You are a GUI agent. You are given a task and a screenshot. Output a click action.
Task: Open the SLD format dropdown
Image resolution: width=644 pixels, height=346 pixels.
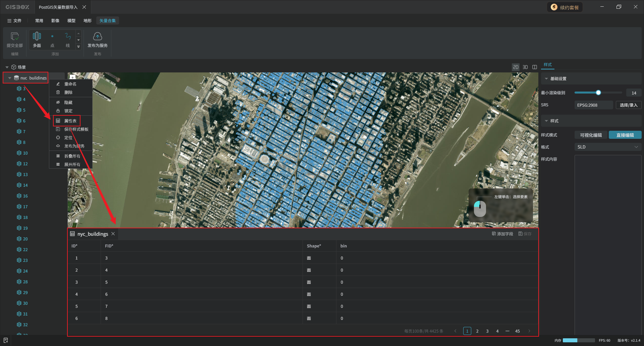(x=607, y=147)
